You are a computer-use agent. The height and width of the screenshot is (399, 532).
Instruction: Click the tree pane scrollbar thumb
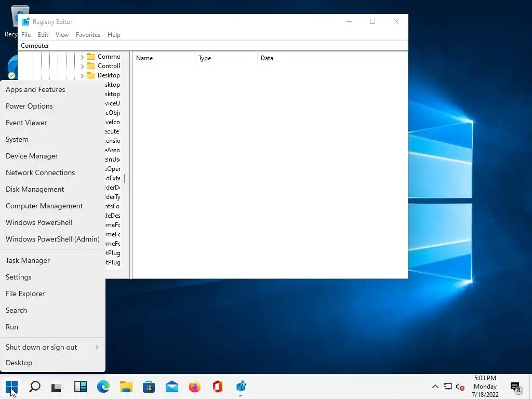125,178
